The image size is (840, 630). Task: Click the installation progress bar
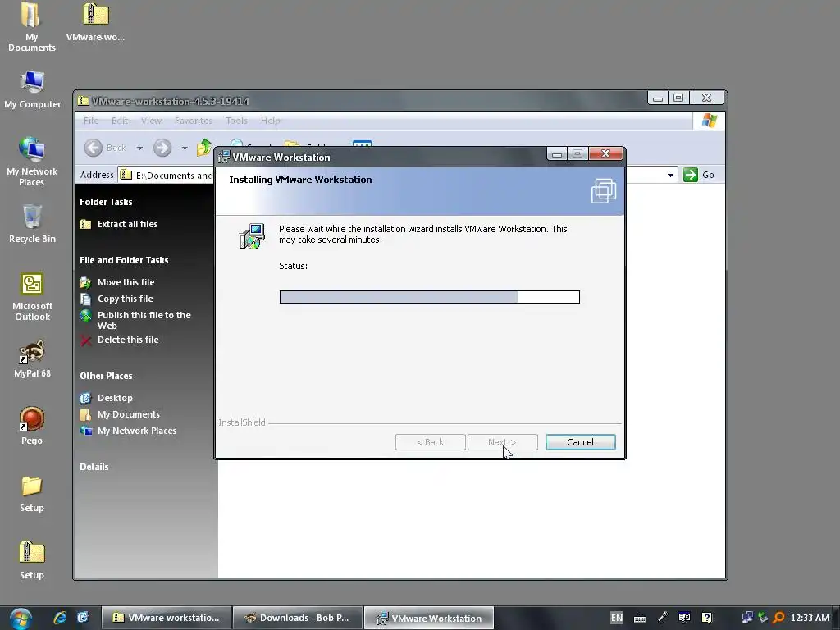click(x=430, y=297)
